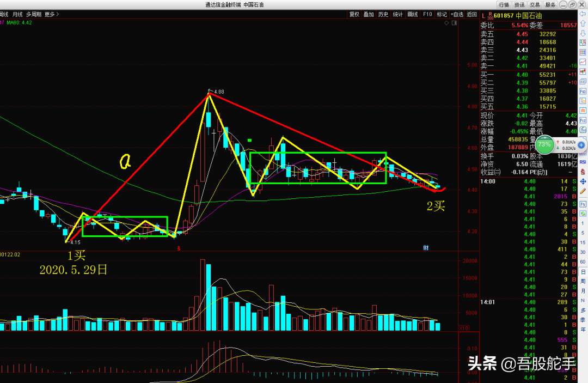The width and height of the screenshot is (588, 383).
Task: Open the RSI indicator icon
Action: (x=583, y=162)
